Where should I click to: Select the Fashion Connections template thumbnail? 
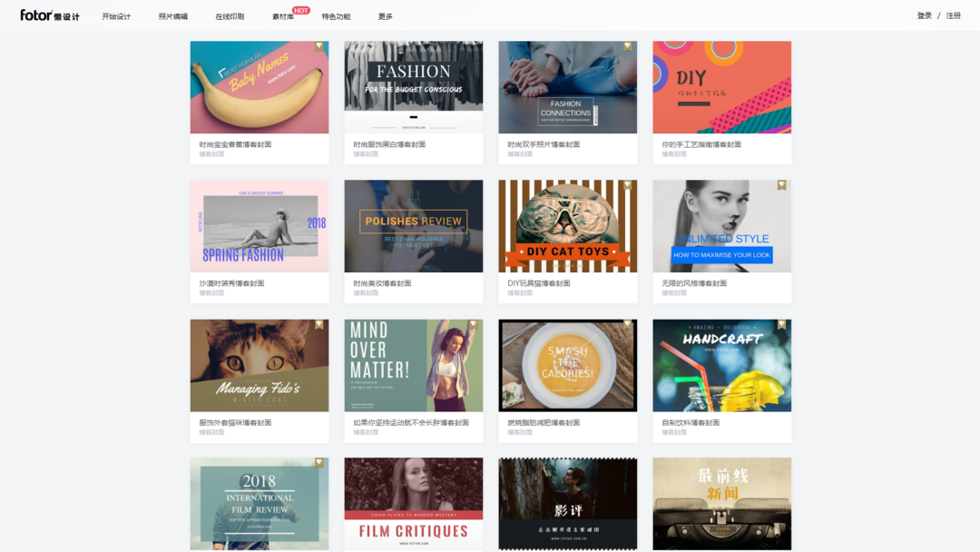tap(567, 87)
